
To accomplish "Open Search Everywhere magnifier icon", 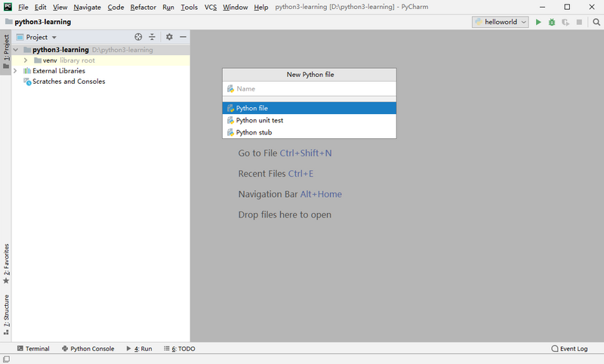I will click(x=596, y=22).
